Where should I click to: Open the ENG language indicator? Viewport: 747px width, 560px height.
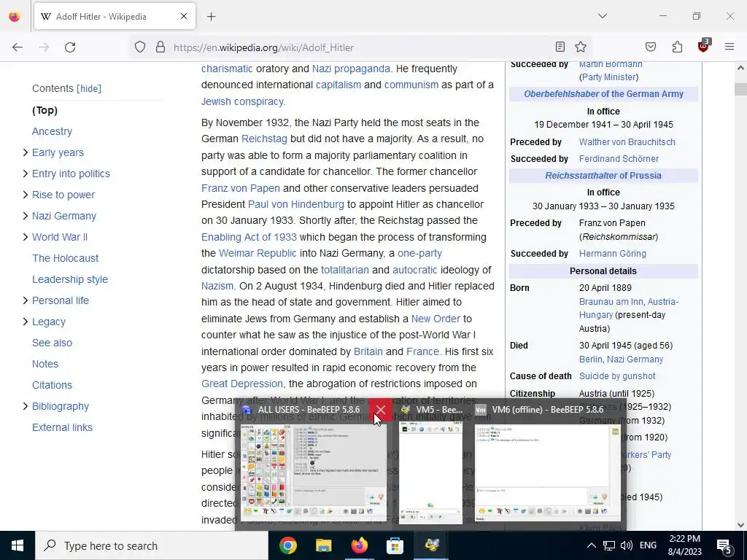coord(648,545)
